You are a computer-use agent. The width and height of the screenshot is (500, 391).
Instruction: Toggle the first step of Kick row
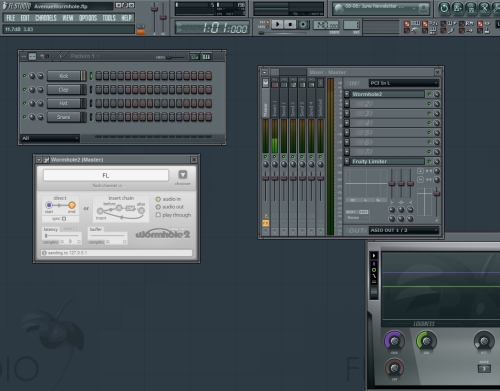click(99, 76)
